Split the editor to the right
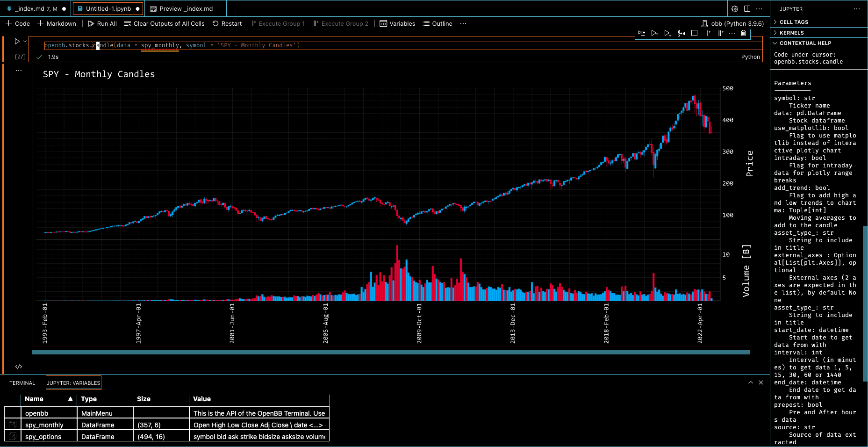 coord(747,9)
